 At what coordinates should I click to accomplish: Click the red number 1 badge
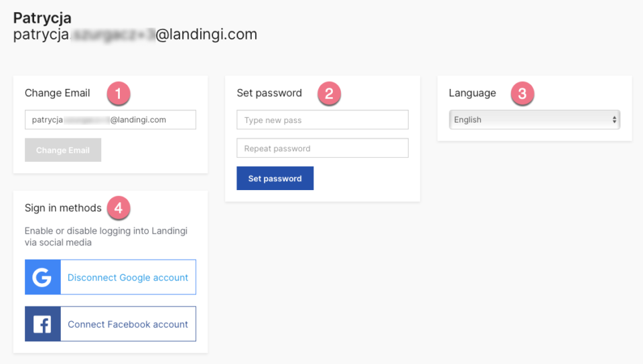point(119,94)
